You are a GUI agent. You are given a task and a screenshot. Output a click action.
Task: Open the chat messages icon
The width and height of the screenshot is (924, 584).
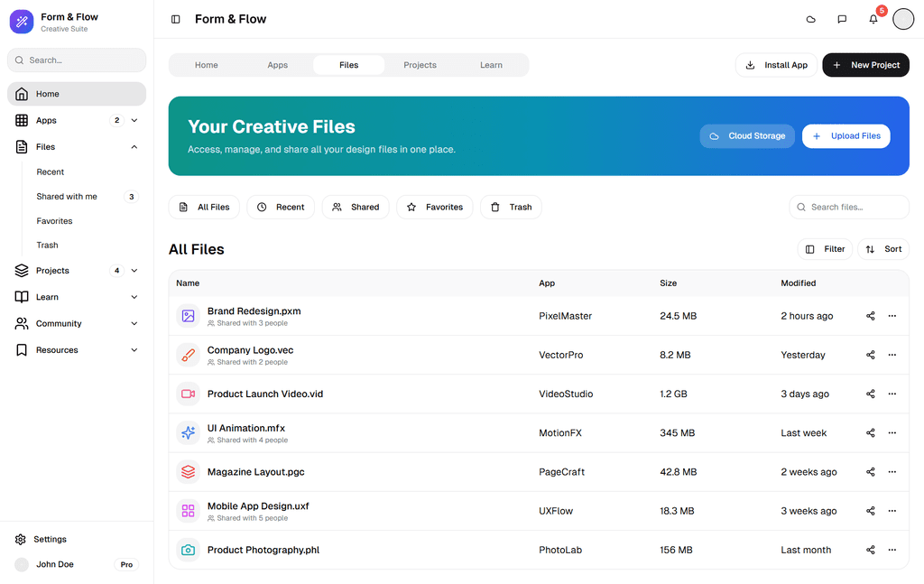[842, 19]
